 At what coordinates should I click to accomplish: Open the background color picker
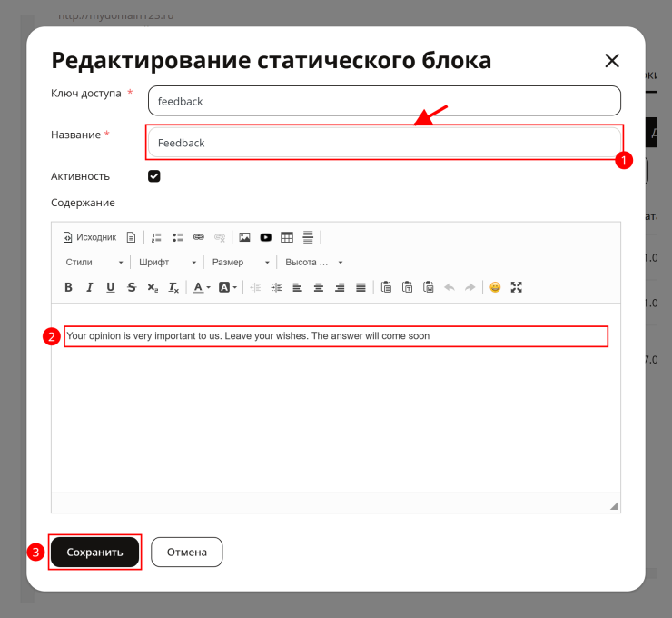(228, 287)
